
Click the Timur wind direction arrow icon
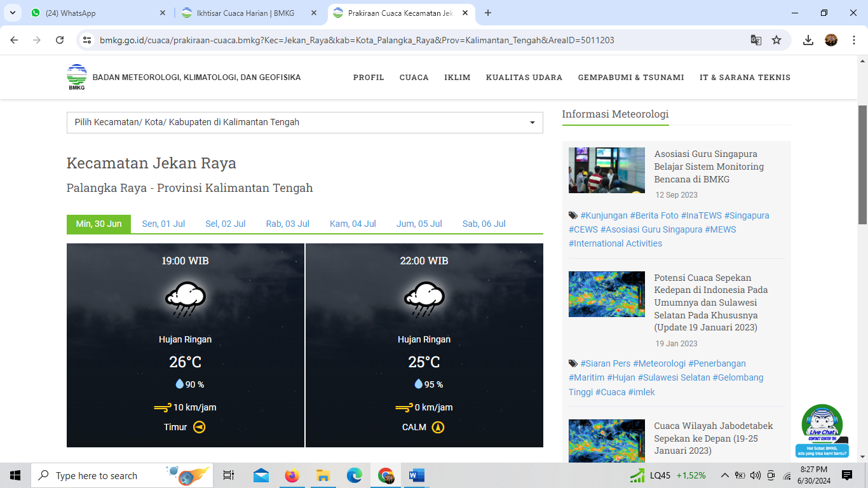pyautogui.click(x=200, y=427)
